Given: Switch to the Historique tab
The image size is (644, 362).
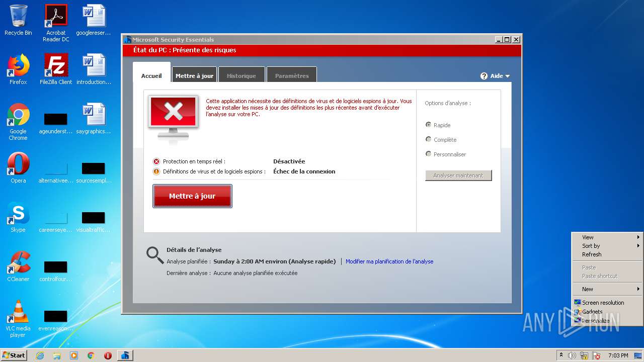Looking at the screenshot, I should tap(242, 76).
